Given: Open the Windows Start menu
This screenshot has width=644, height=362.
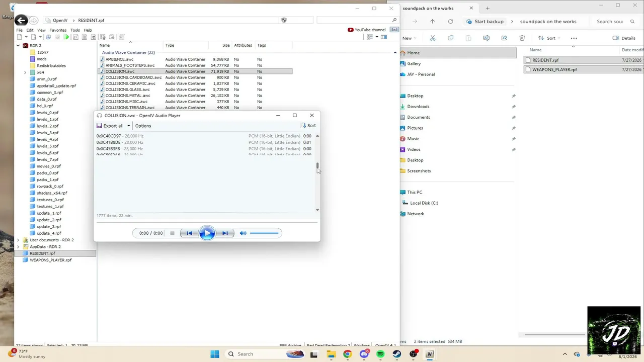Looking at the screenshot, I should (215, 354).
